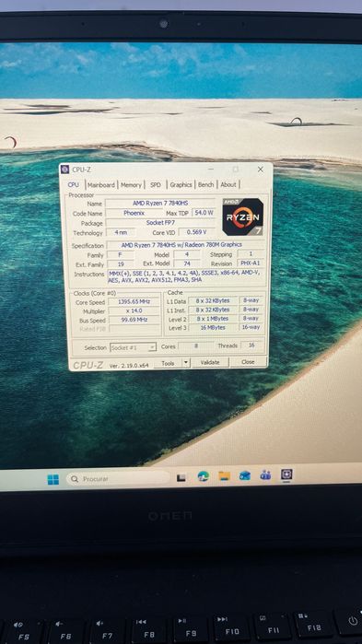The height and width of the screenshot is (644, 362).
Task: Click the version text Ver. 2.19.0.x64
Action: click(x=129, y=366)
